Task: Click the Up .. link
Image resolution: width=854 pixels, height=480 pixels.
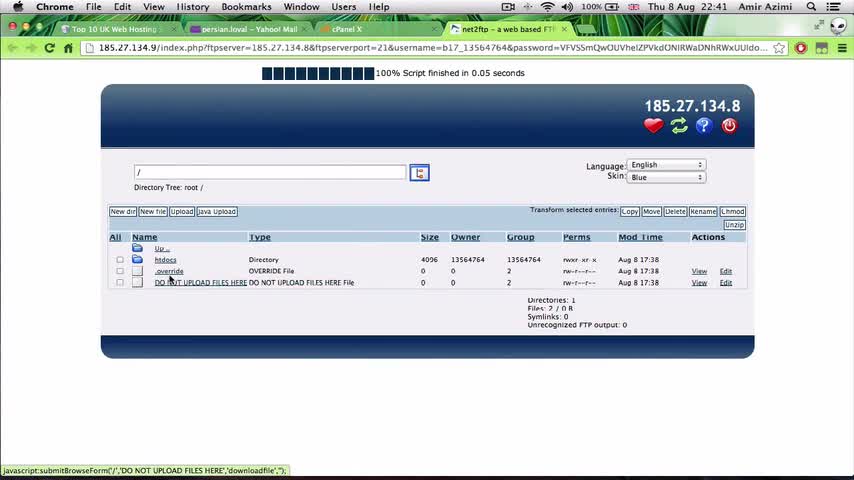Action: (162, 248)
